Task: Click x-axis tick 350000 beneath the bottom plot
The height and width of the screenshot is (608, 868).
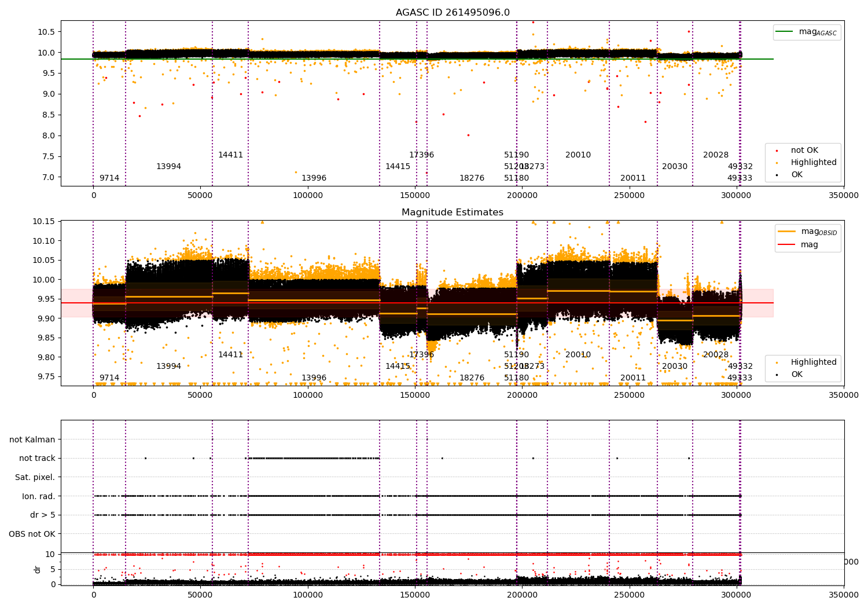Action: coord(844,594)
